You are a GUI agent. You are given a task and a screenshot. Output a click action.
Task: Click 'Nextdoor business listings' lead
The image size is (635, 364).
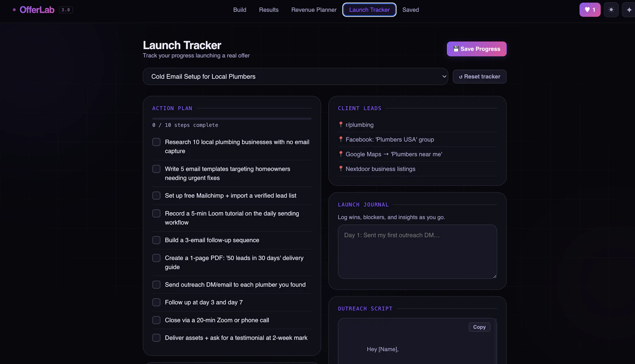(381, 169)
